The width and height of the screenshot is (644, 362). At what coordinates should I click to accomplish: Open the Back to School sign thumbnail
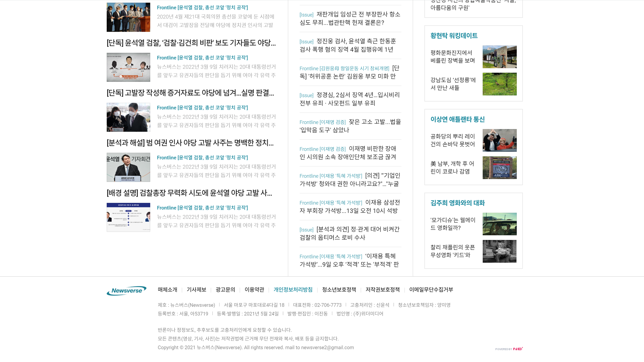(499, 168)
